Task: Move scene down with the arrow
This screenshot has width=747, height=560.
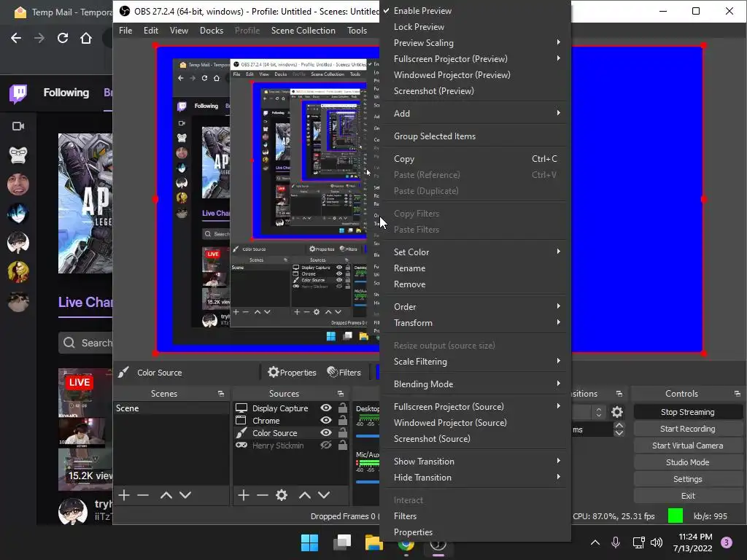Action: [185, 495]
